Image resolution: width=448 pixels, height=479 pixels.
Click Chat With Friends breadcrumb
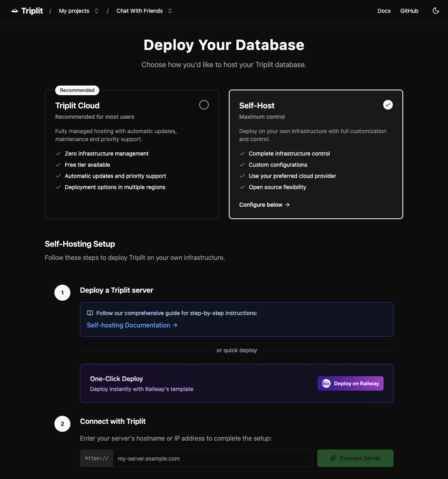(139, 11)
